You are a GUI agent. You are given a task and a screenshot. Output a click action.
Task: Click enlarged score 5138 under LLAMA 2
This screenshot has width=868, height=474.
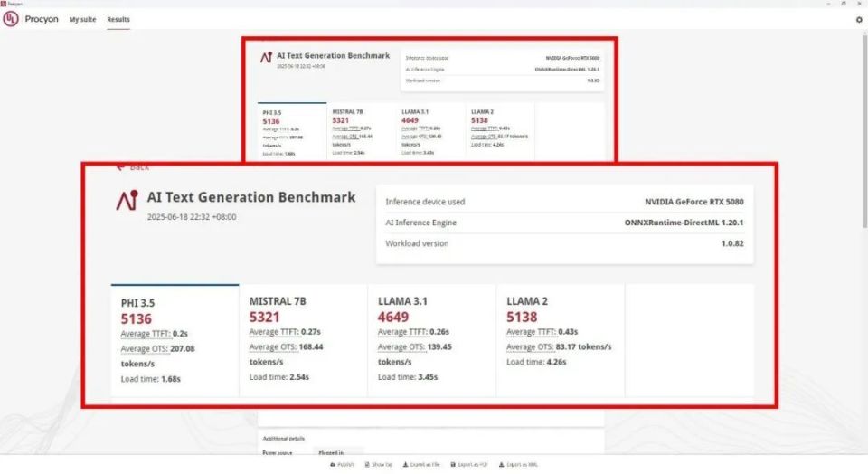pyautogui.click(x=522, y=318)
